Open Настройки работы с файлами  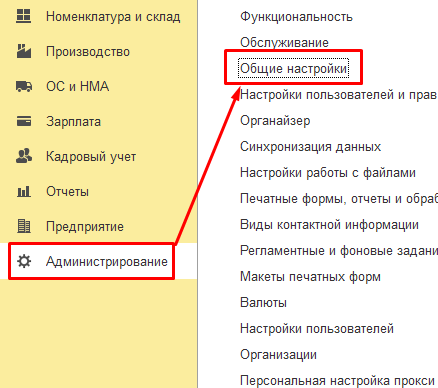[x=328, y=173]
